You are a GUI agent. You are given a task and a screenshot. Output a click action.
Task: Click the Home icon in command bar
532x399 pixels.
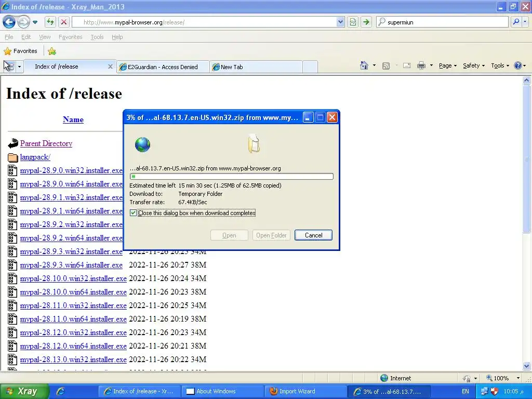(364, 65)
